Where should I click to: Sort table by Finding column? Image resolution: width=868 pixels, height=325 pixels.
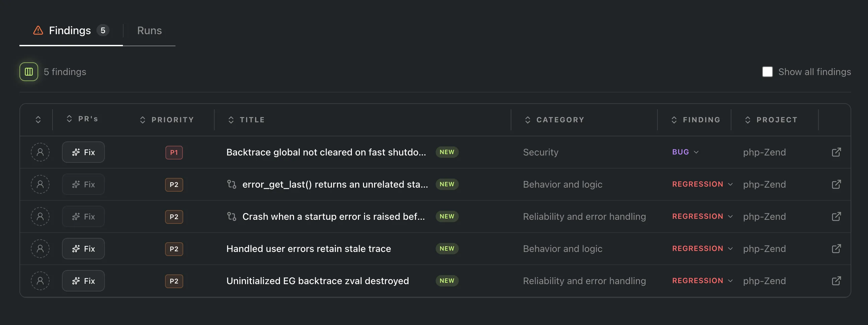(696, 120)
